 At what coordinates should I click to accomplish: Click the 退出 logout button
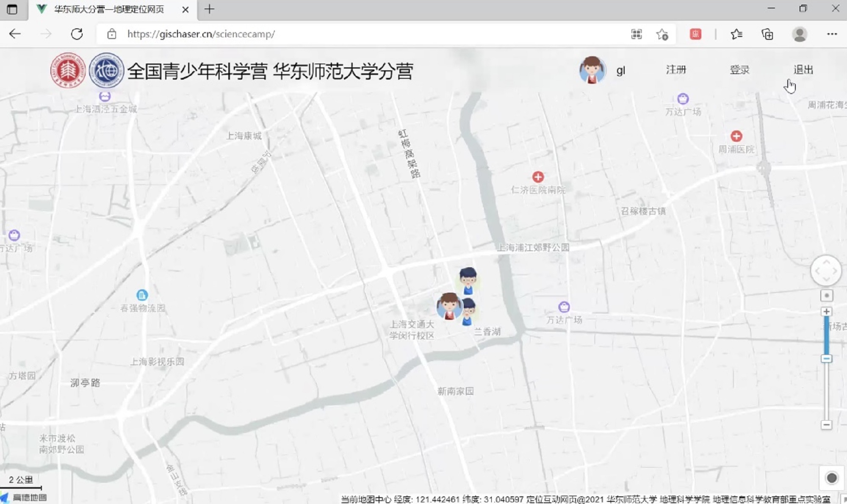[803, 69]
